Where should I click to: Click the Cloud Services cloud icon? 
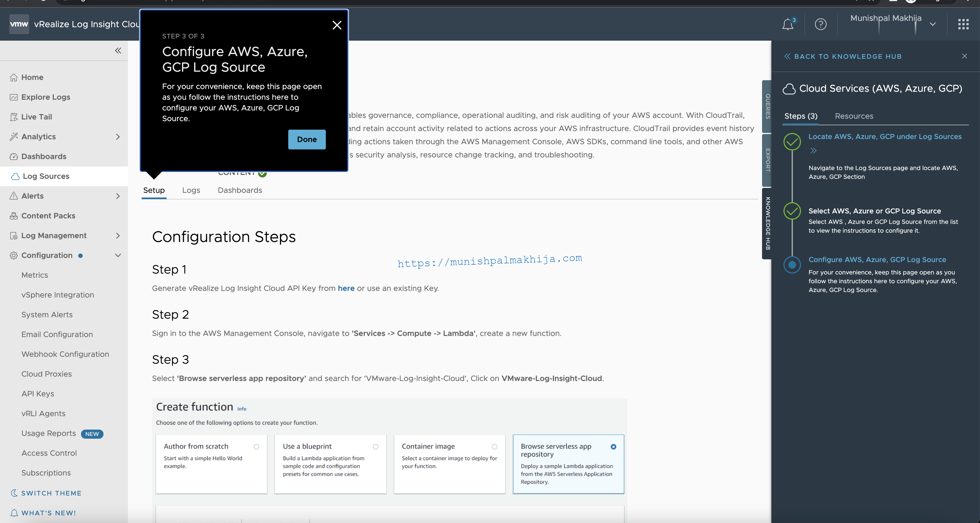coord(789,89)
